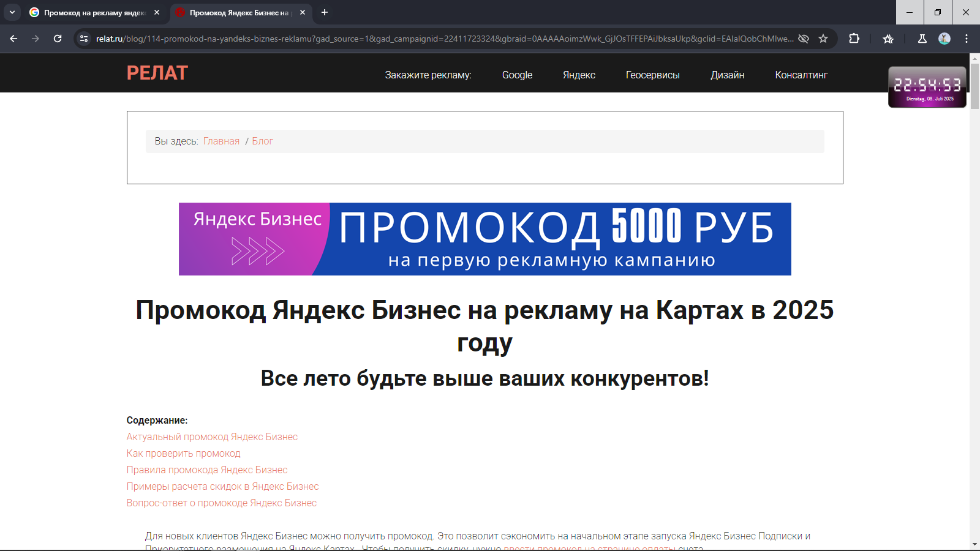The height and width of the screenshot is (551, 980).
Task: Open the tracking protection eye icon
Action: click(804, 39)
